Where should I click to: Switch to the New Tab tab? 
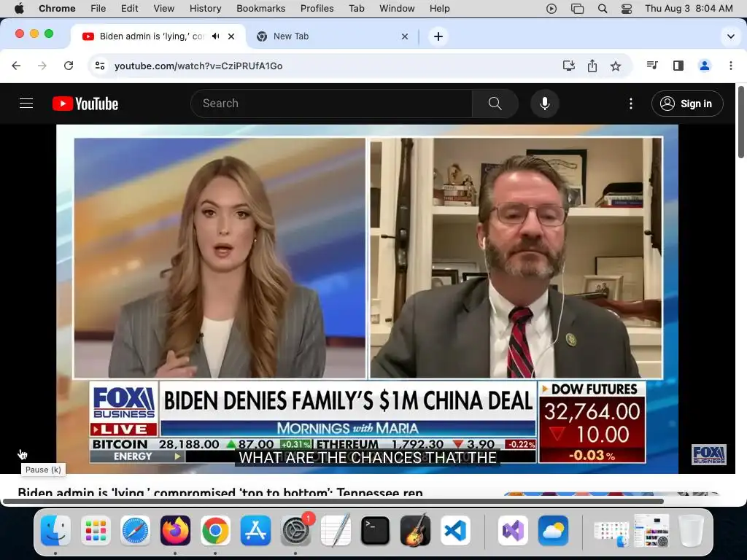[x=332, y=36]
